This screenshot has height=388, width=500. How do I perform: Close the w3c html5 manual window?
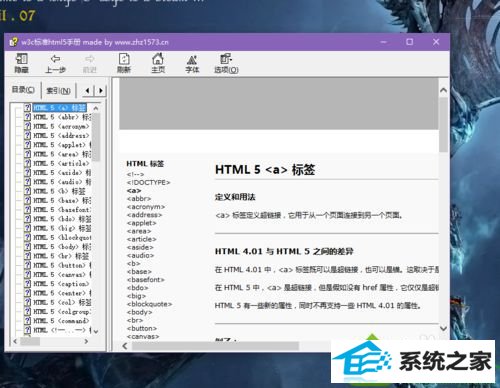tap(436, 42)
